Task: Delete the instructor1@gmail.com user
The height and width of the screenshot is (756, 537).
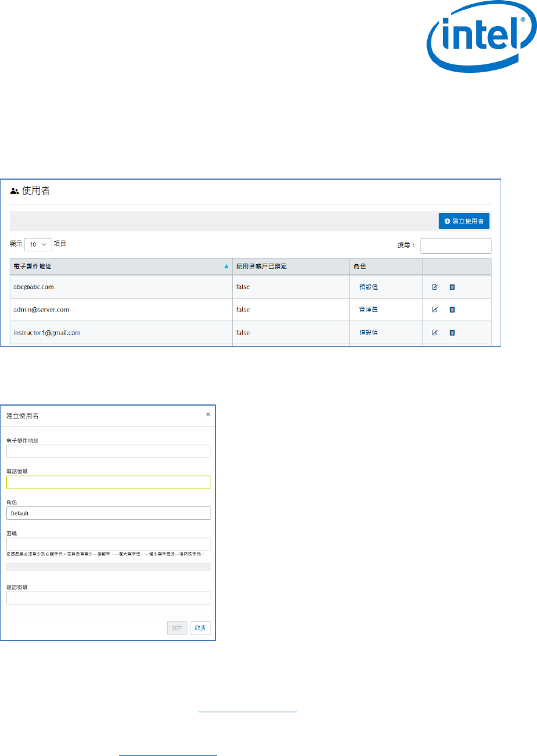Action: (452, 333)
